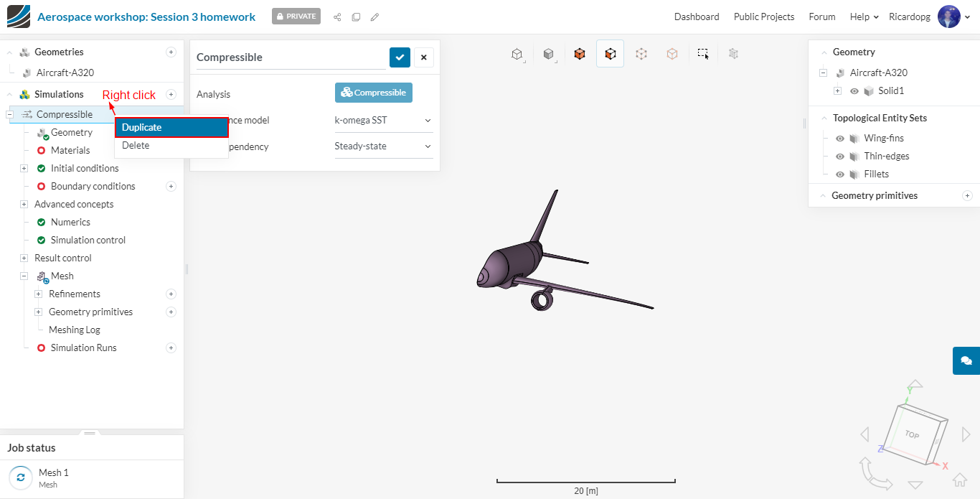Choose Duplicate from context menu
Screen dimensions: 980x499
[x=171, y=127]
